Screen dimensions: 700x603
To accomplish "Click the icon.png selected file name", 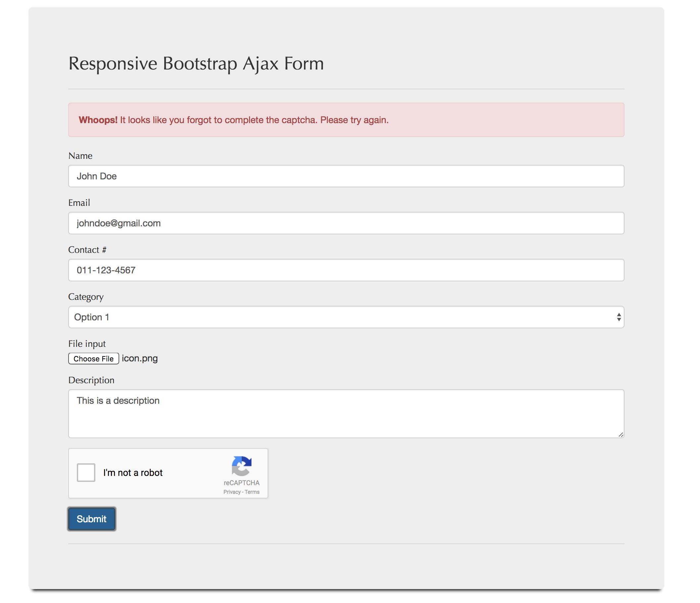I will coord(140,358).
